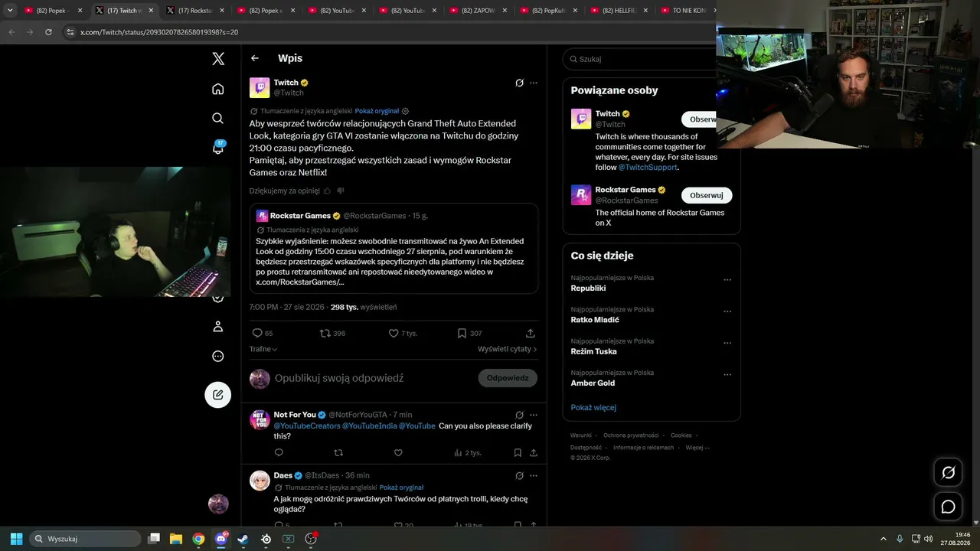Click Grok icon on Daes reply
This screenshot has width=980, height=551.
tap(519, 476)
